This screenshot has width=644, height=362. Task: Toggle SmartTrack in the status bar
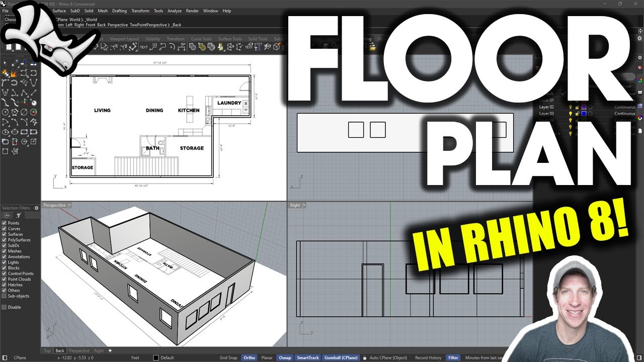[307, 358]
